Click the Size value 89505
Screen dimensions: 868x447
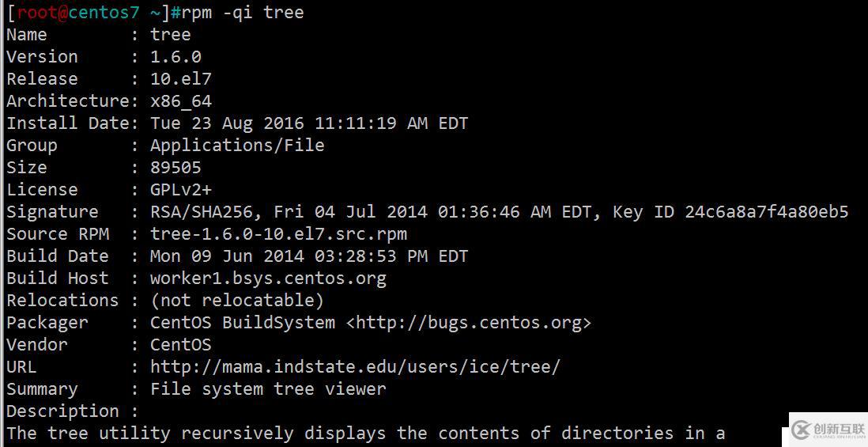click(x=175, y=167)
